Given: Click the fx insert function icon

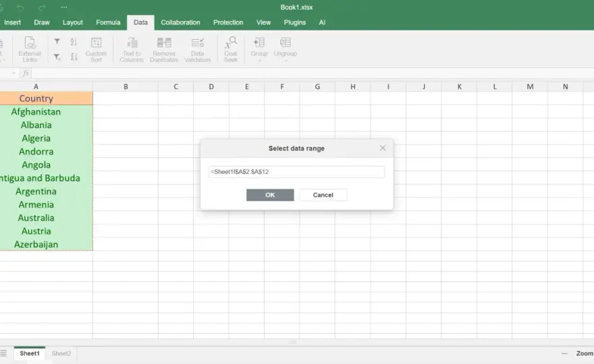Looking at the screenshot, I should pyautogui.click(x=26, y=73).
